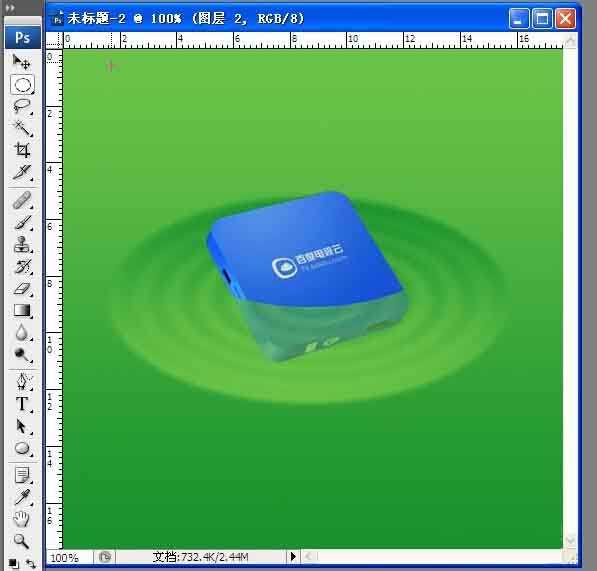Click the Photoshop Ps logo
This screenshot has height=571, width=597.
22,37
